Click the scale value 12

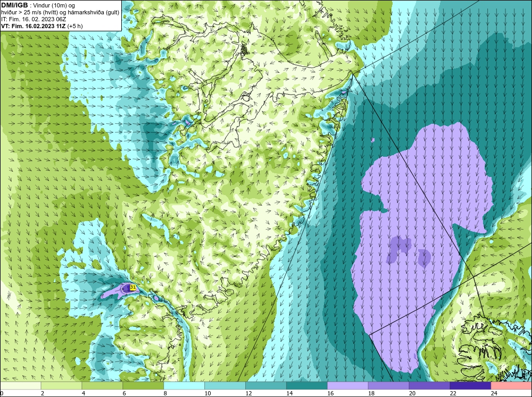pyautogui.click(x=248, y=393)
